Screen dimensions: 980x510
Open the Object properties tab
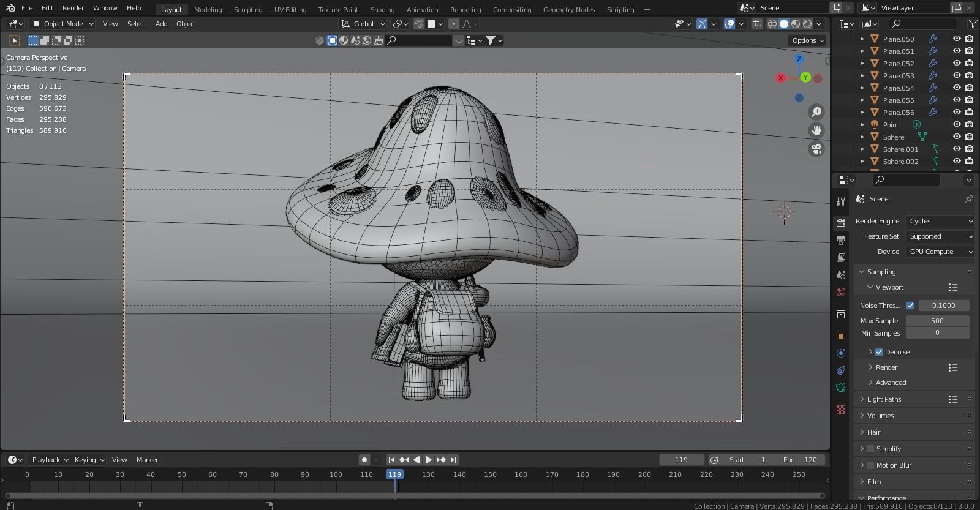point(841,336)
